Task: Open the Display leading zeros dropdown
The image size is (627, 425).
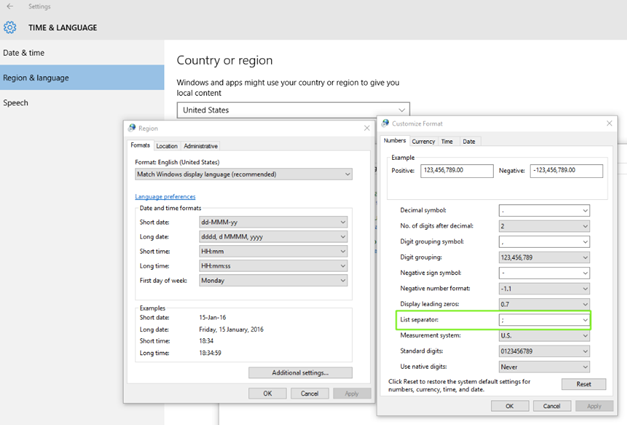Action: pos(544,304)
